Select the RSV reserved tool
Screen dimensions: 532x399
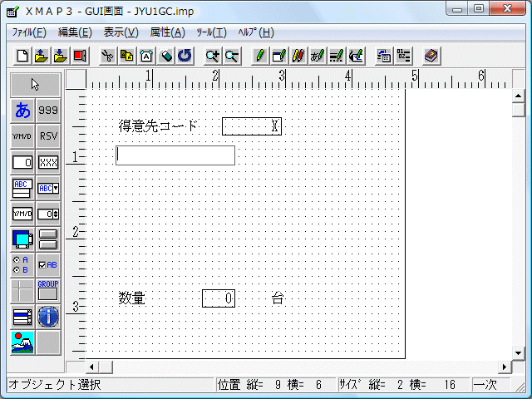click(48, 136)
